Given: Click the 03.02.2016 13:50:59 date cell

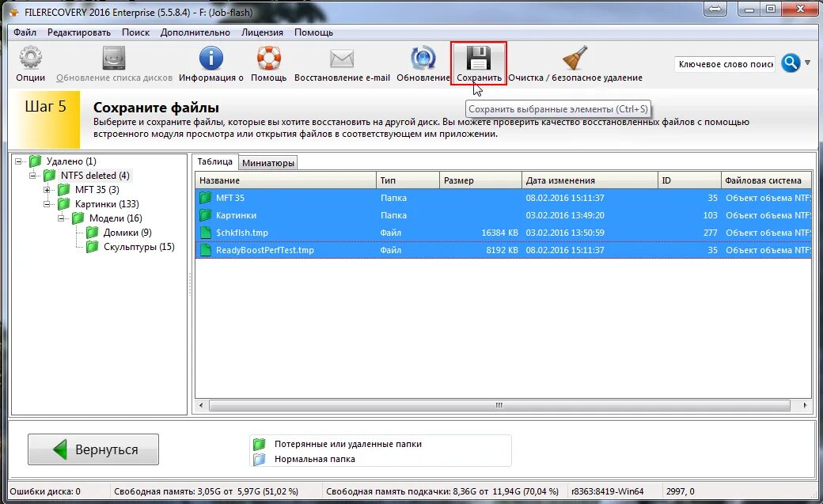Looking at the screenshot, I should (565, 233).
